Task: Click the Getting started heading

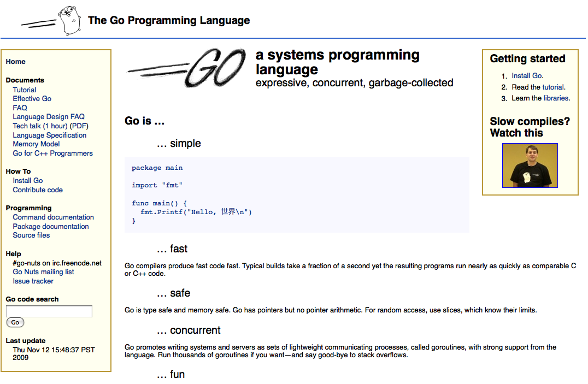Action: coord(528,58)
